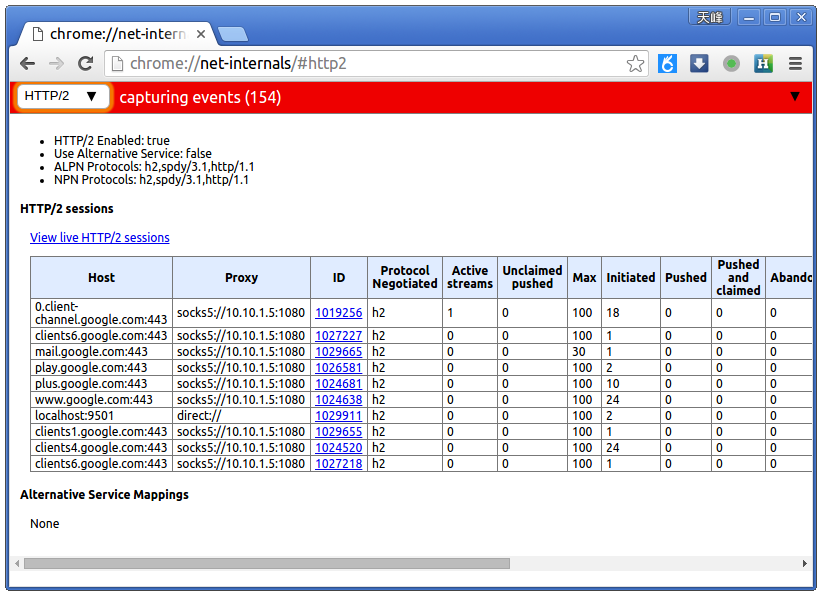Open session ID 1019256
819x593 pixels.
pyautogui.click(x=338, y=312)
